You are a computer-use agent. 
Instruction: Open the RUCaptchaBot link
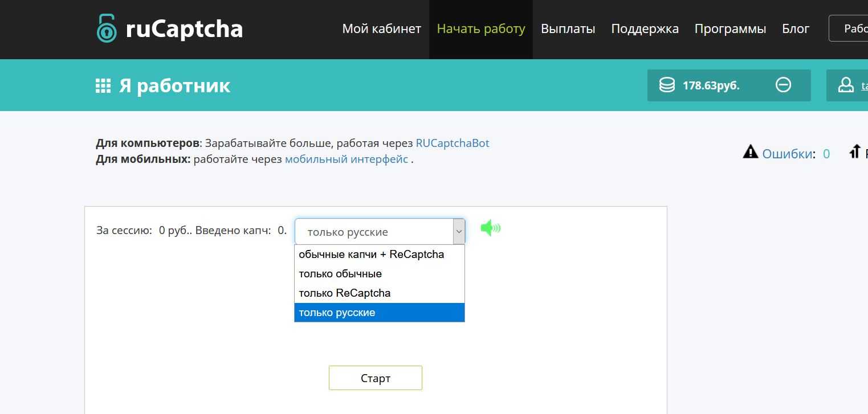point(453,143)
